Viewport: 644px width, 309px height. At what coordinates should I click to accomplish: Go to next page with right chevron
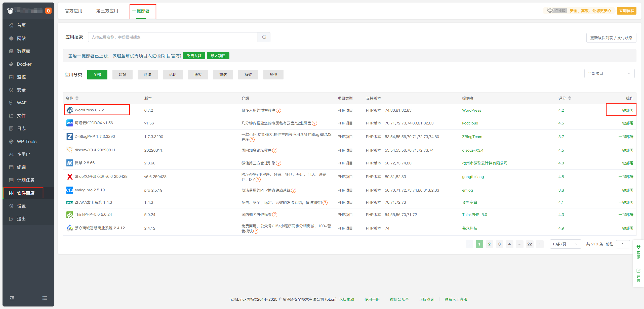(540, 244)
